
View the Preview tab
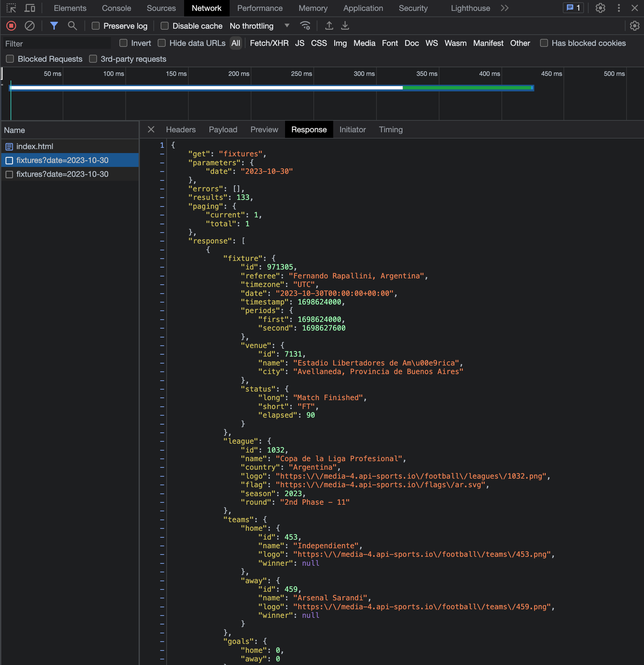[264, 130]
